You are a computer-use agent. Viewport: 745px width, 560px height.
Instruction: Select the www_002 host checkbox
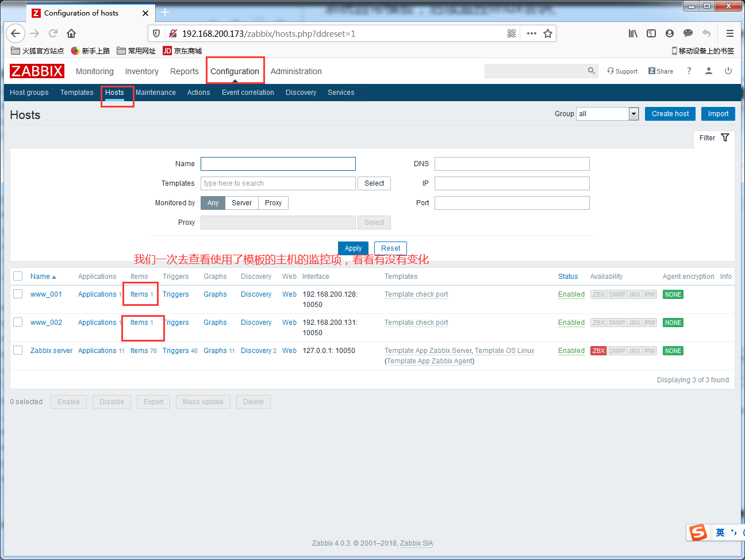tap(18, 322)
